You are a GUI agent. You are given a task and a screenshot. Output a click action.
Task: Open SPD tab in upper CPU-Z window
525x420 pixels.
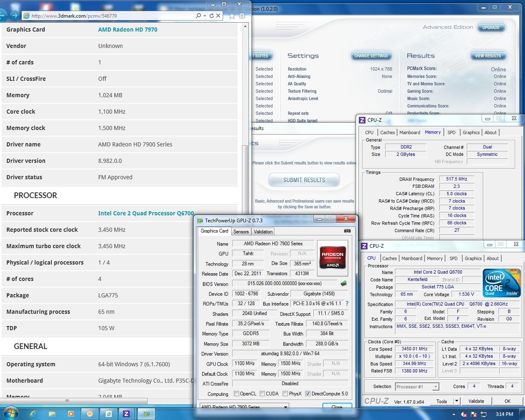(451, 132)
